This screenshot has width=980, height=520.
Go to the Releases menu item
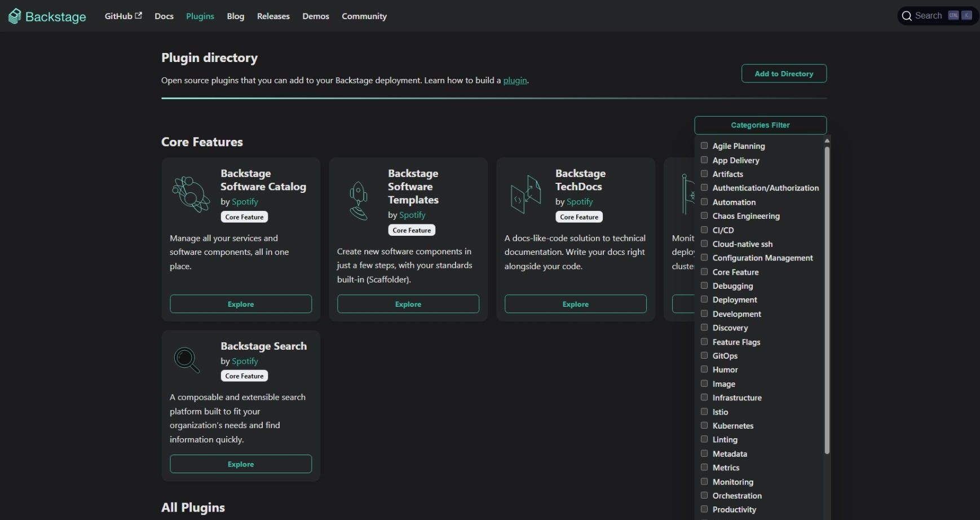coord(273,16)
